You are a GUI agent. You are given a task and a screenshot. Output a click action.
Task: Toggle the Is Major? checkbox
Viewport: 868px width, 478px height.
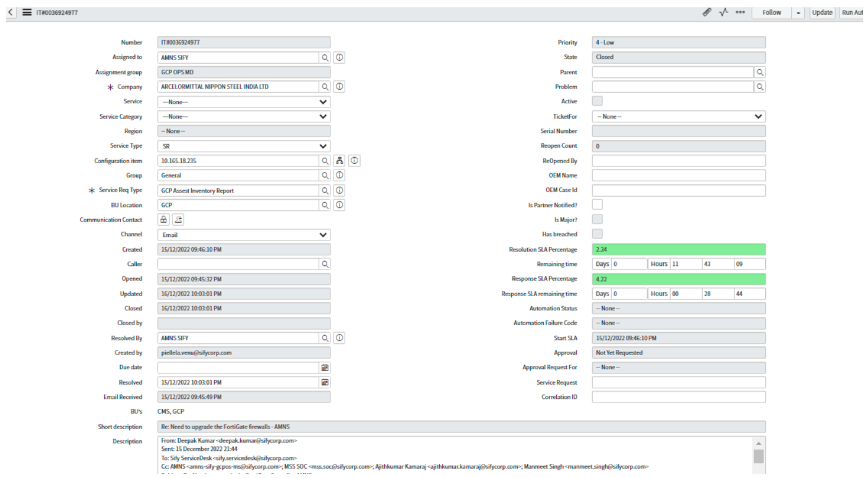597,219
